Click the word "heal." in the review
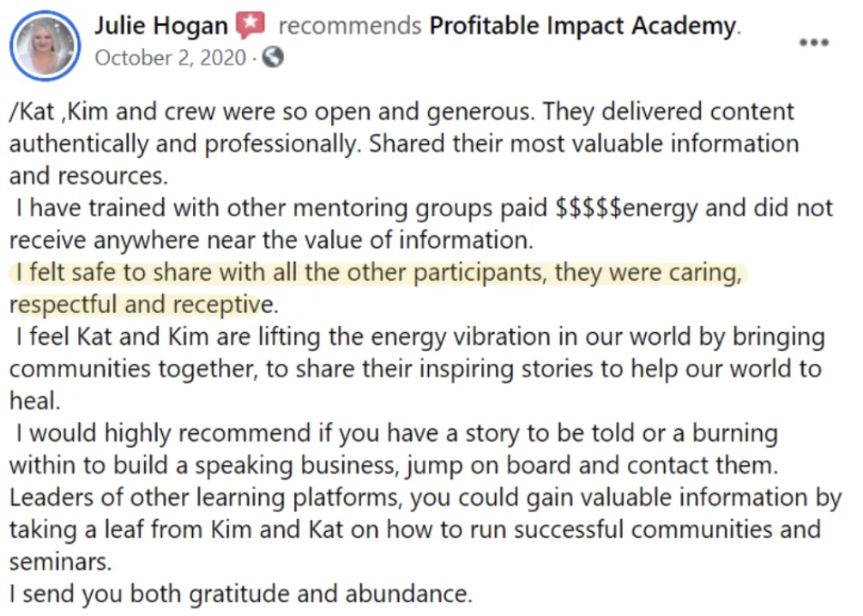The width and height of the screenshot is (863, 616). (34, 401)
